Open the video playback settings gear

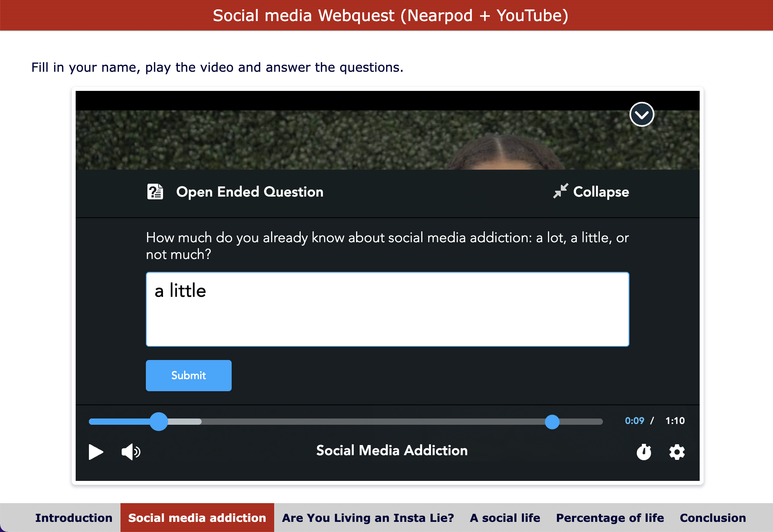677,452
